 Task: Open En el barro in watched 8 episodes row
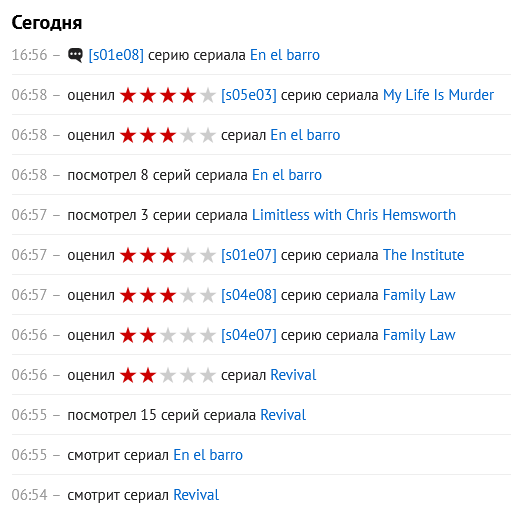pos(287,175)
